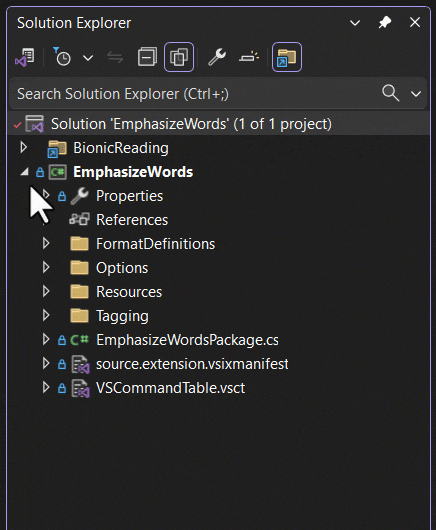The image size is (436, 530).
Task: Open search options dropdown arrow
Action: tap(416, 94)
